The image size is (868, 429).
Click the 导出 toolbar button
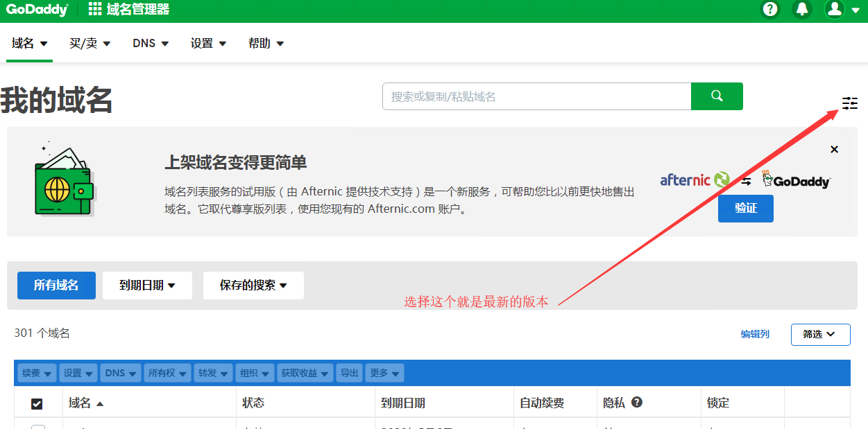350,373
